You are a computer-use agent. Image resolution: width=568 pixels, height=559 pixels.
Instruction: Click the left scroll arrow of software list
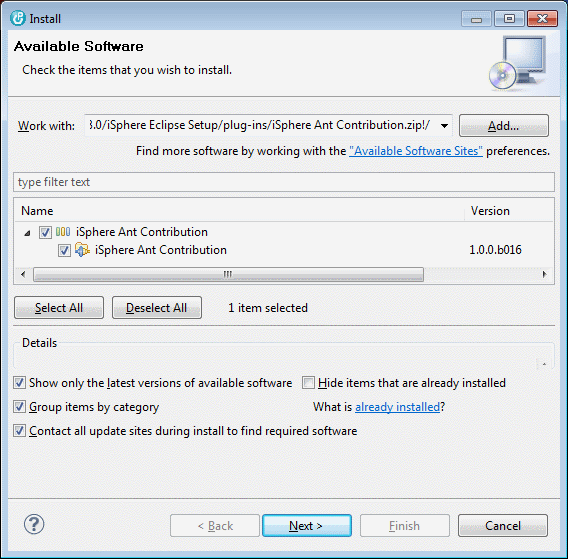click(x=23, y=274)
